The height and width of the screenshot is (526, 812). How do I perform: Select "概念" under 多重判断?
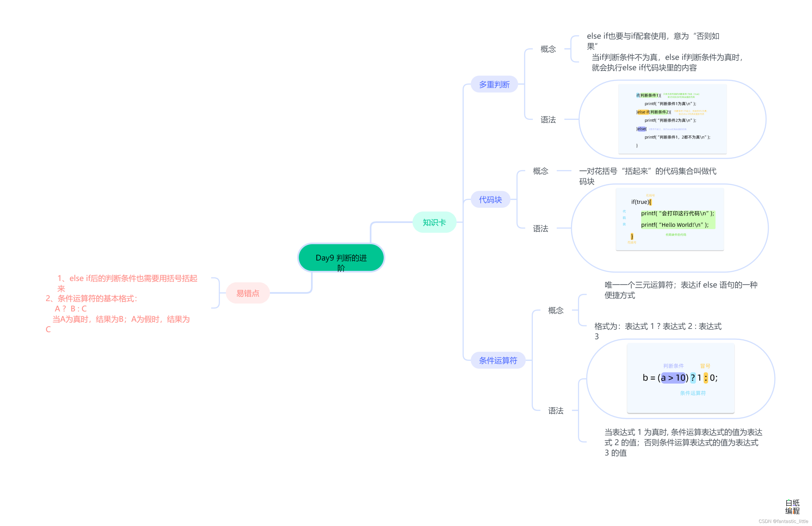(x=548, y=49)
